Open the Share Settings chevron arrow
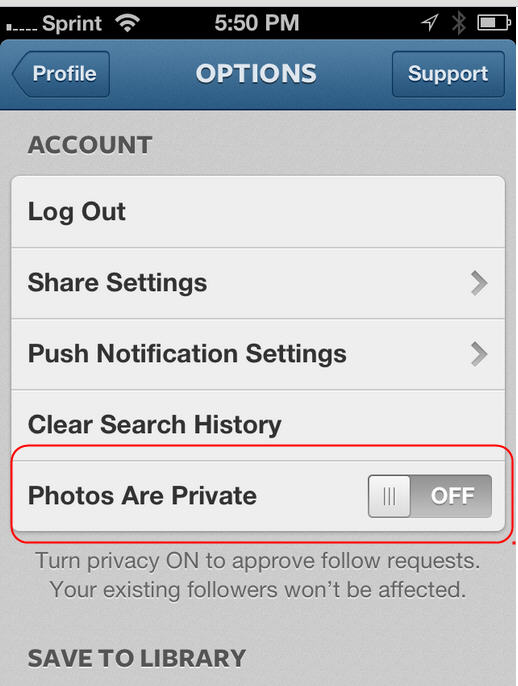Viewport: 518px width, 686px height. (x=479, y=283)
